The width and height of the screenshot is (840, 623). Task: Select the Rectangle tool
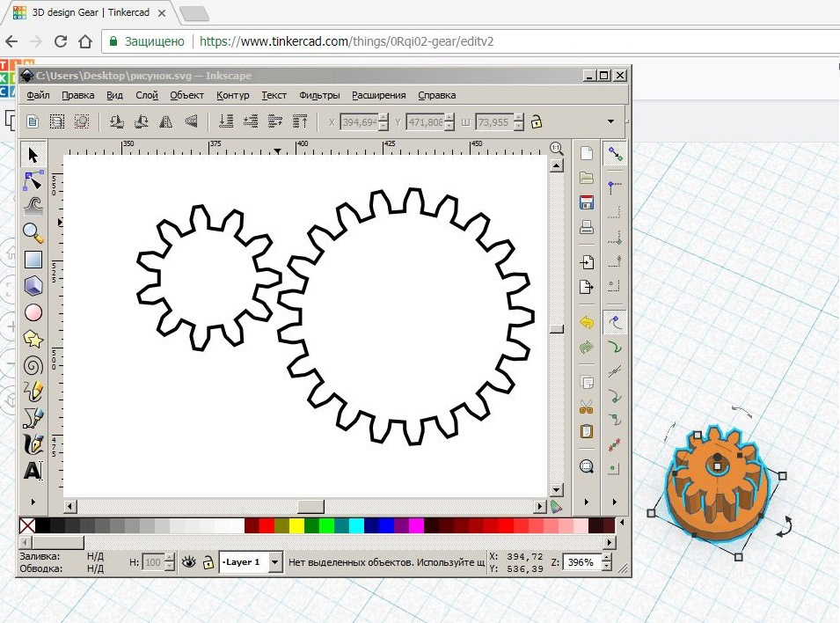[33, 260]
